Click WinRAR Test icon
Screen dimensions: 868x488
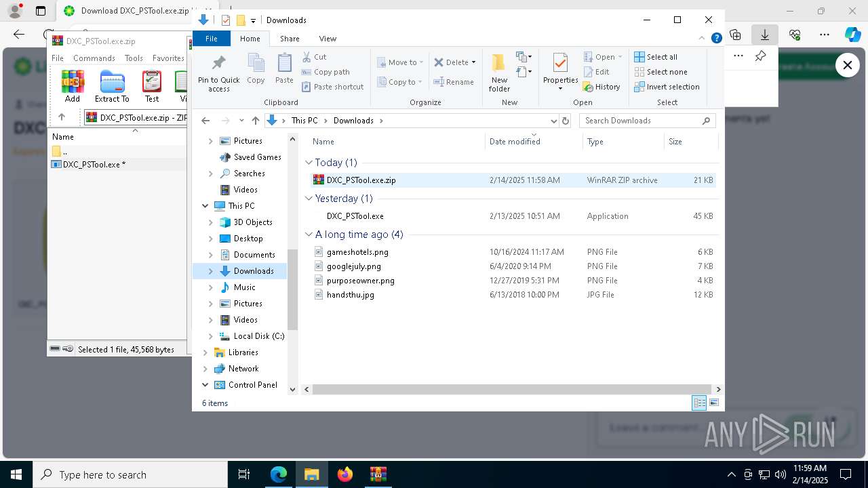click(x=152, y=86)
